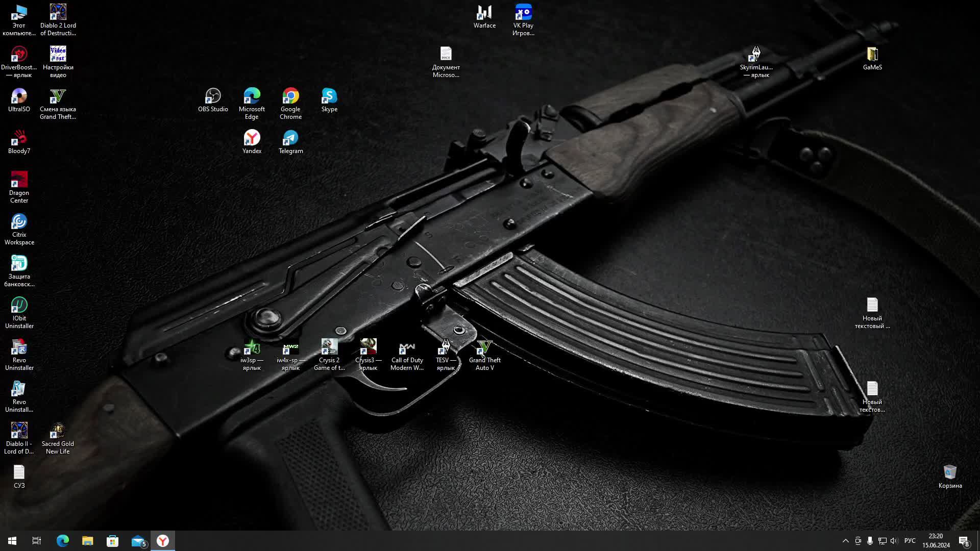This screenshot has height=551, width=980.
Task: Select the iw3sp shortcut icon
Action: pos(252,355)
